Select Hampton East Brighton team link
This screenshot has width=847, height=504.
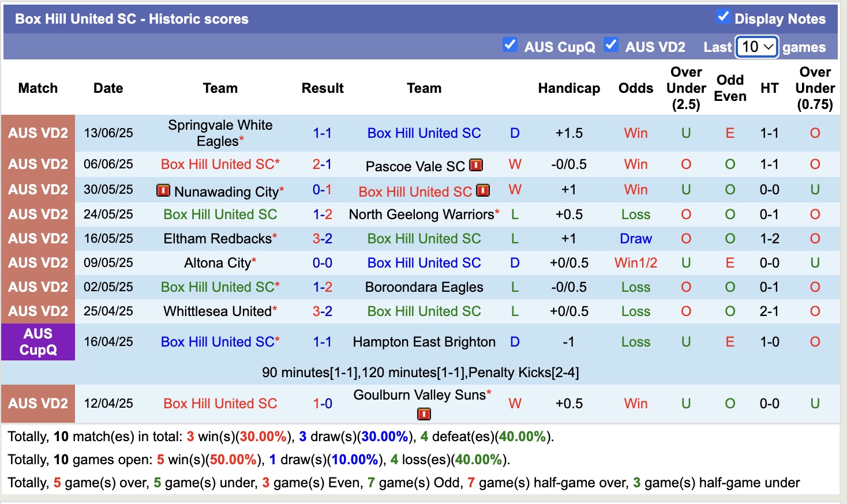[424, 342]
